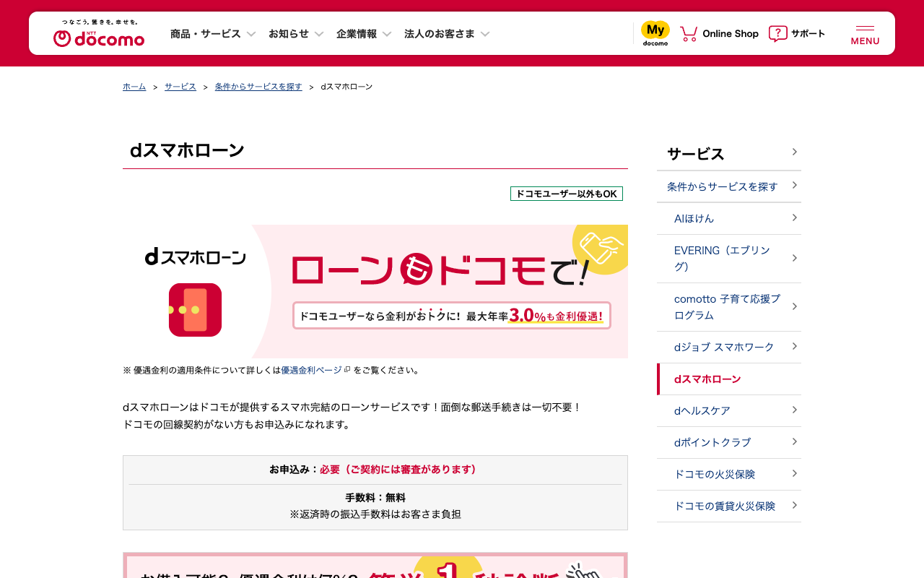Click the dスマホローン page heading
Image resolution: width=924 pixels, height=578 pixels.
coord(187,150)
